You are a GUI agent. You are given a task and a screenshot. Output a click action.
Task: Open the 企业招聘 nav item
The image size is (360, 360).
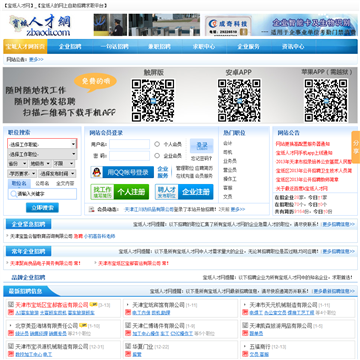(x=70, y=47)
